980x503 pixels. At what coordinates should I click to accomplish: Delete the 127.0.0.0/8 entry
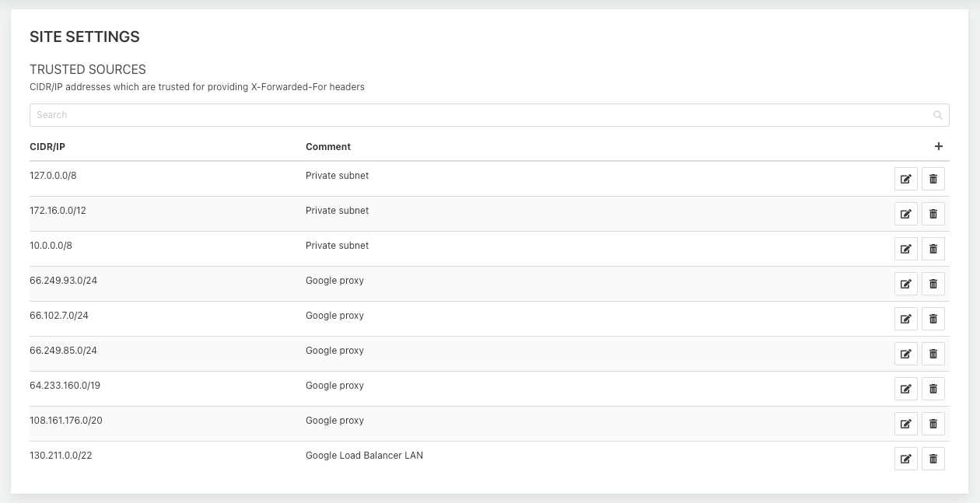[x=933, y=179]
